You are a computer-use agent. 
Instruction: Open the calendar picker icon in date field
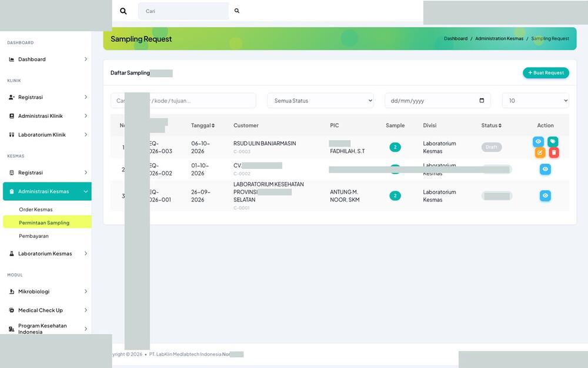coord(482,101)
